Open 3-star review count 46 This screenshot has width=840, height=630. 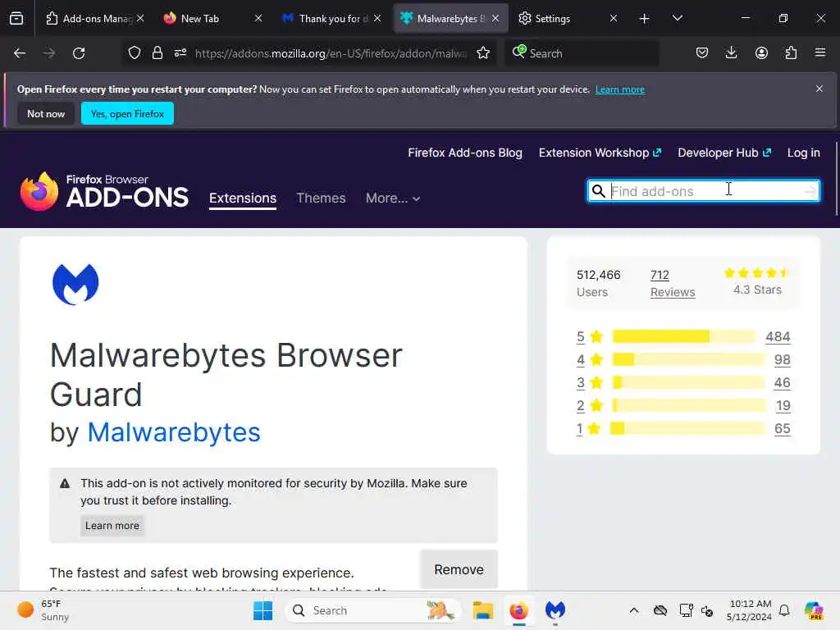[782, 382]
